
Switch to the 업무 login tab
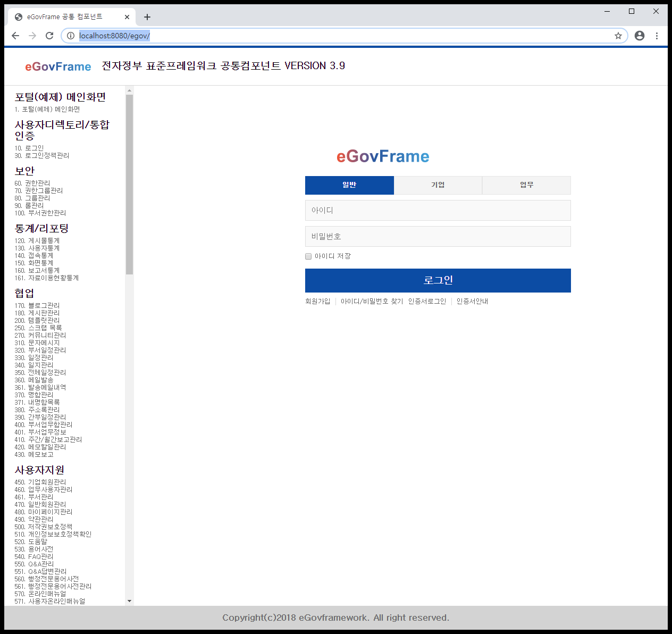click(x=526, y=185)
